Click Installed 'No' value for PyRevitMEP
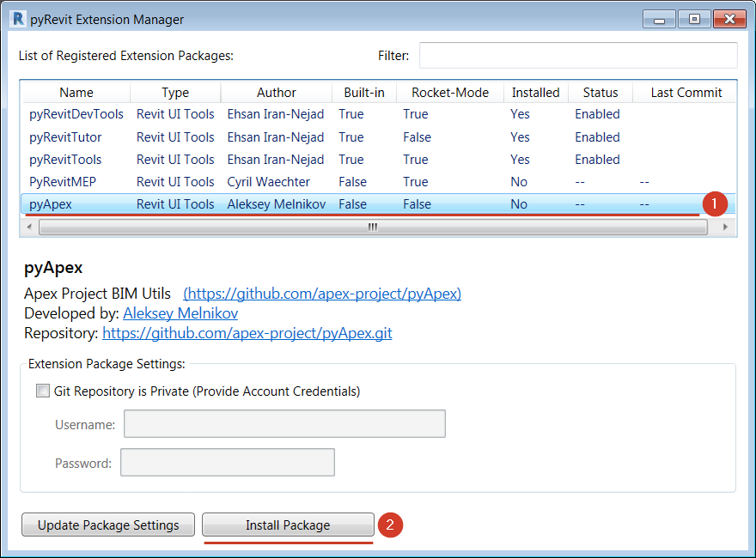This screenshot has width=756, height=558. [519, 182]
